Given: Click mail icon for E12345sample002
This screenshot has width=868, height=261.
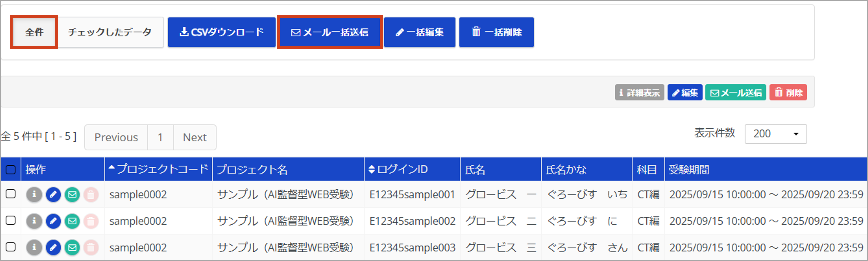Looking at the screenshot, I should 72,221.
